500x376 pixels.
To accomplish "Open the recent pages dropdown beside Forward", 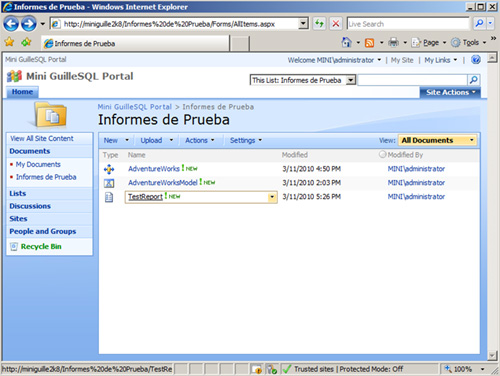I will [42, 24].
